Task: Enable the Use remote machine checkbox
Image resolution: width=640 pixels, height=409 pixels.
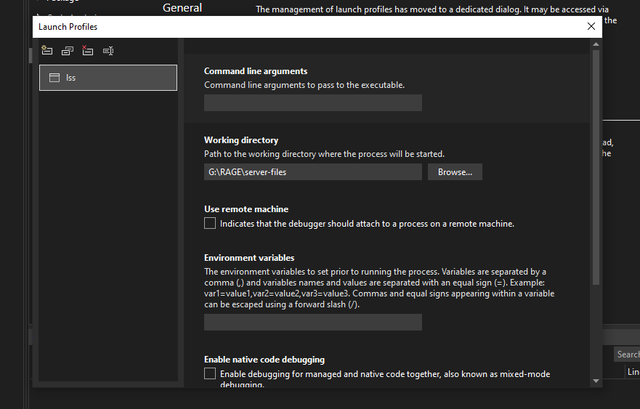Action: (x=210, y=223)
